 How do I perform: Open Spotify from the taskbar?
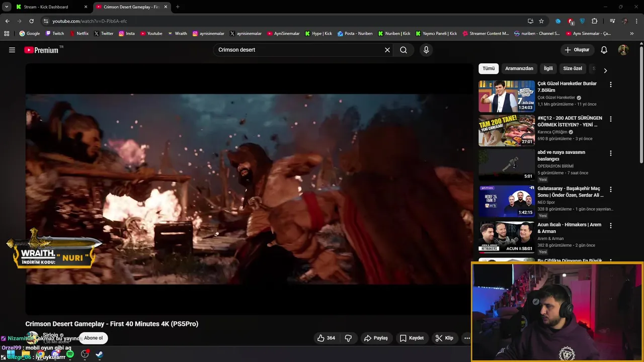70,354
